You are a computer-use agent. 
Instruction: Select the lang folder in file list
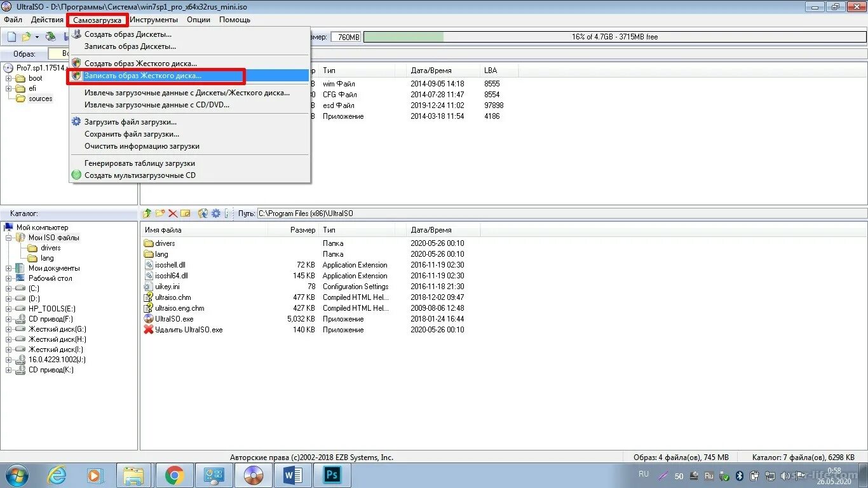(162, 254)
